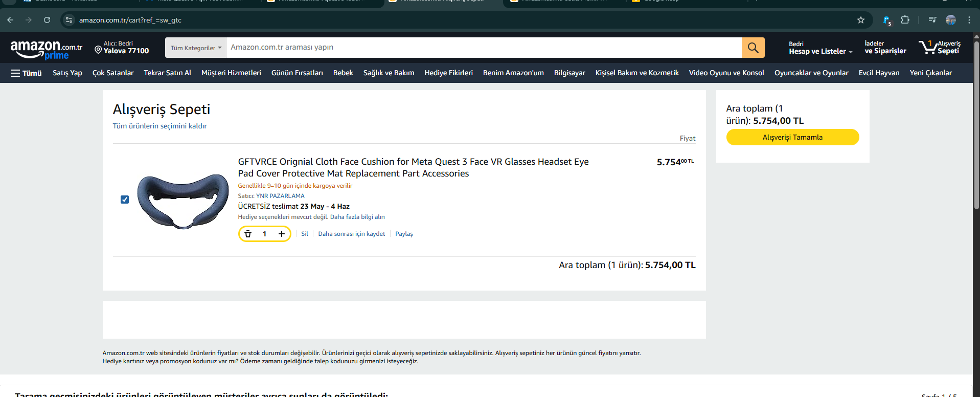Click Genellikle 9–10 gün içinde kargoya verilir text
This screenshot has height=397, width=980.
click(295, 186)
